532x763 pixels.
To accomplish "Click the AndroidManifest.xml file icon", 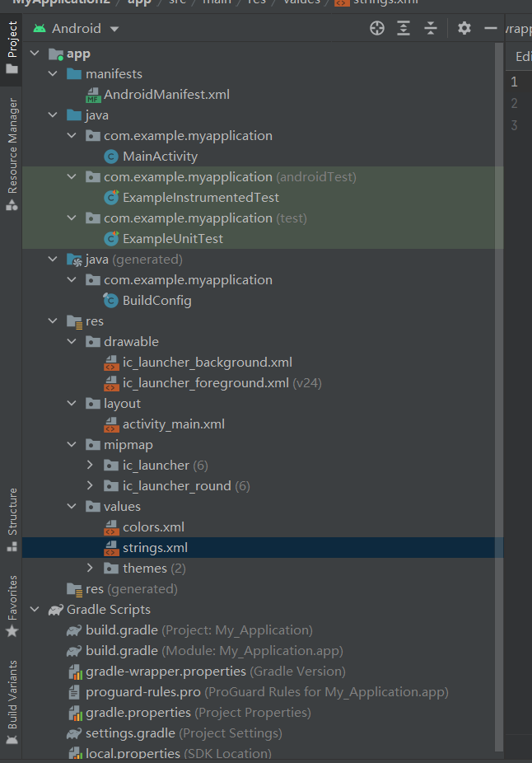I will click(93, 95).
